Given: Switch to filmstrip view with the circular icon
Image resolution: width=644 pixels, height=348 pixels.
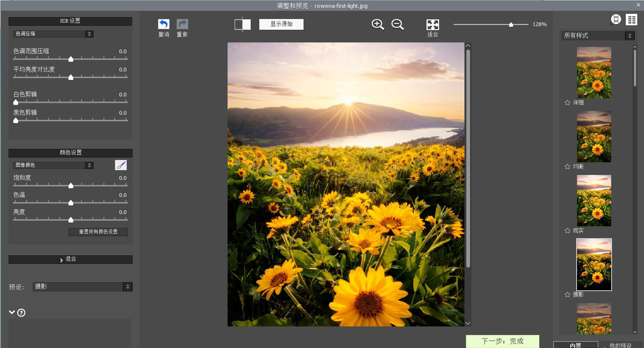Looking at the screenshot, I should point(615,19).
